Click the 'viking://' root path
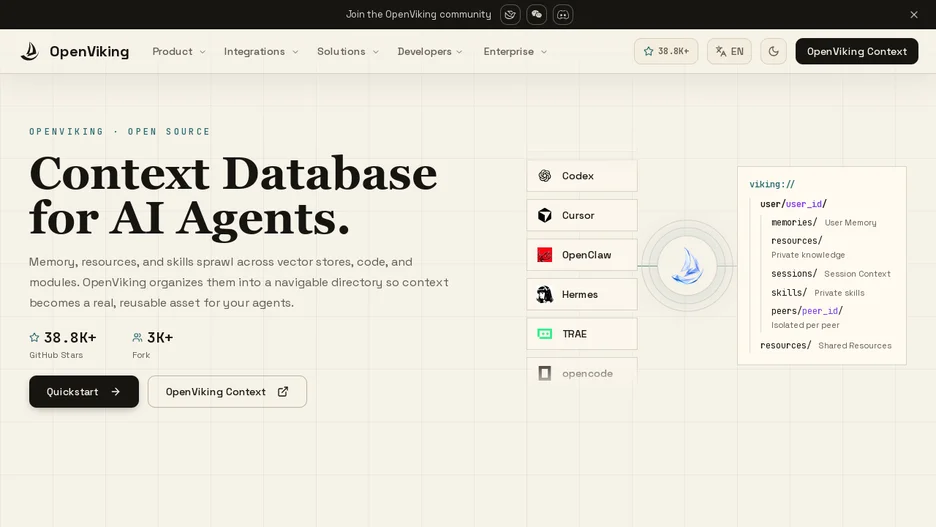 pos(772,184)
